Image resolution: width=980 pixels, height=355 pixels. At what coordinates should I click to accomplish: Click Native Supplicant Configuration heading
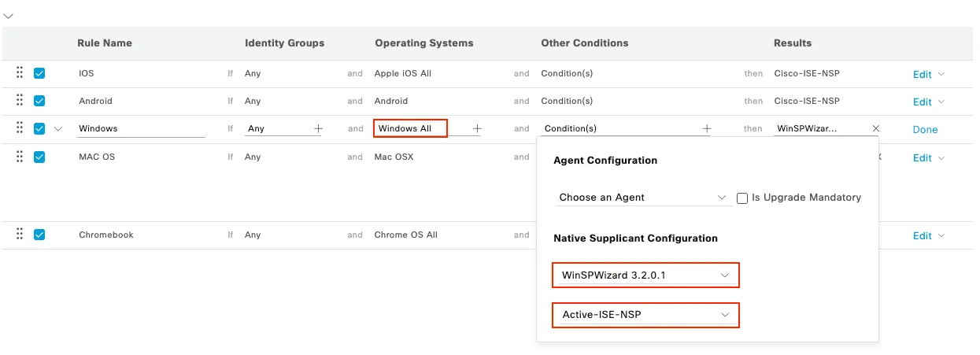pos(636,238)
